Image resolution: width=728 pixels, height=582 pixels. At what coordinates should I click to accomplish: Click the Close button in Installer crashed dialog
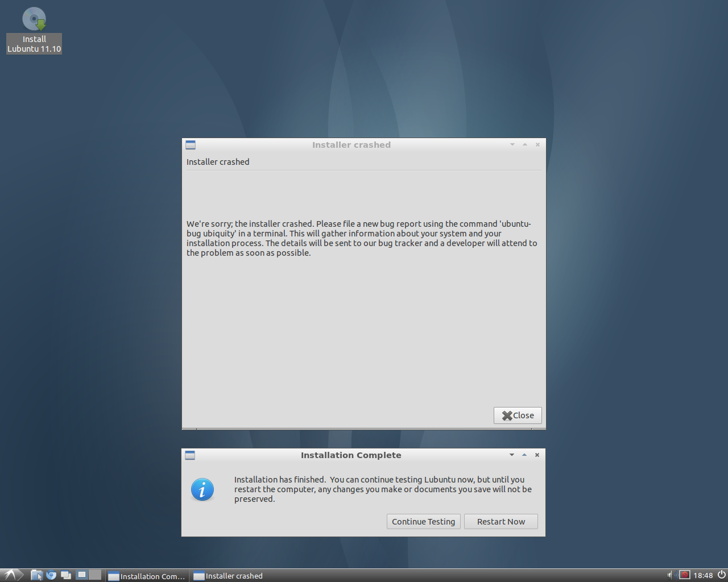(x=518, y=415)
